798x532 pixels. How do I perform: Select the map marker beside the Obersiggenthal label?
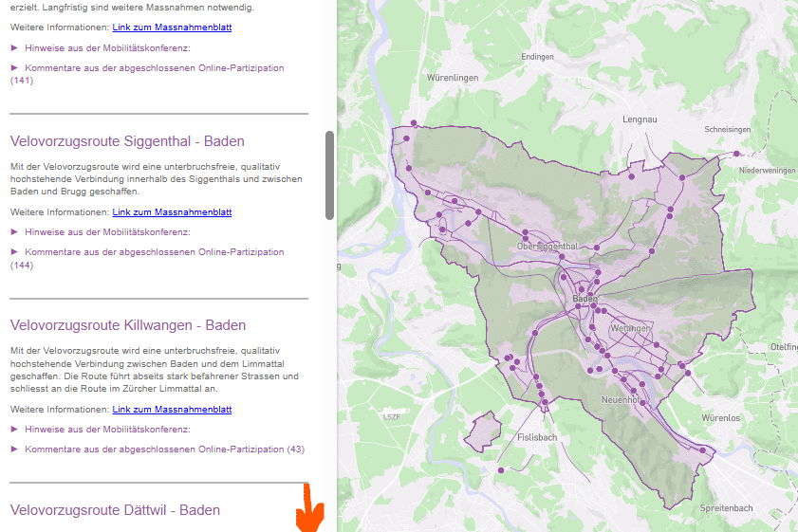pos(525,232)
